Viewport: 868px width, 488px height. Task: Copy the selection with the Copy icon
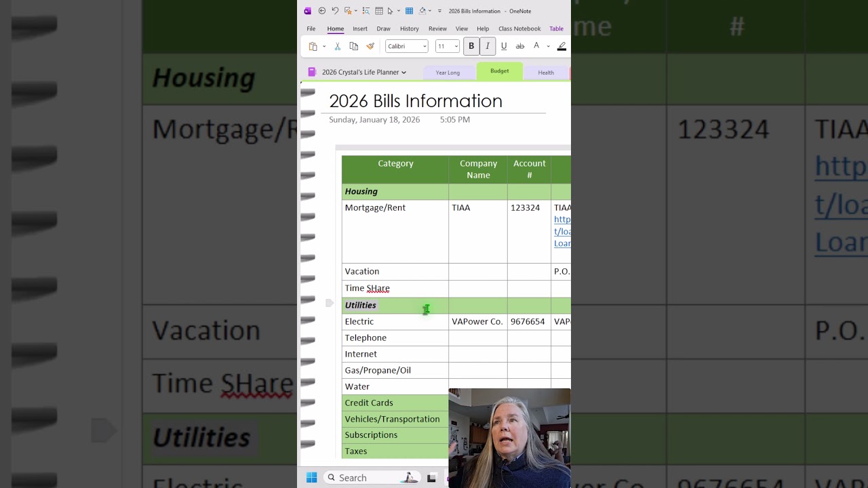(x=353, y=46)
